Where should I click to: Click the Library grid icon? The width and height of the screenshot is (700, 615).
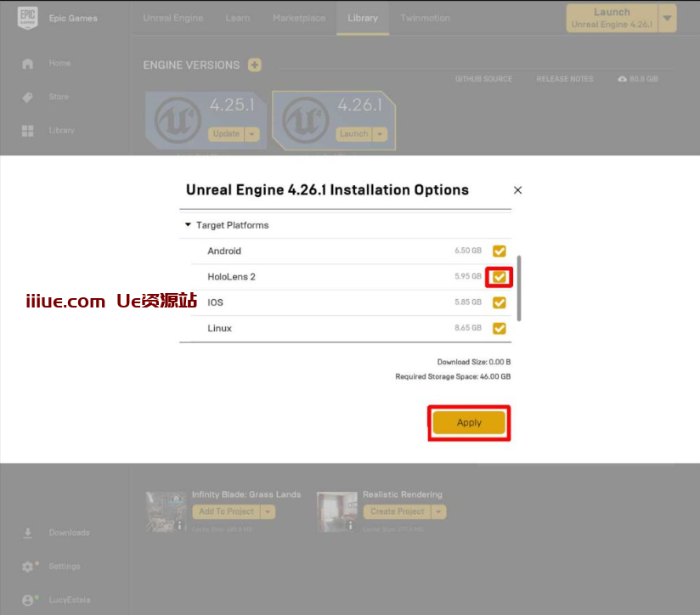28,131
